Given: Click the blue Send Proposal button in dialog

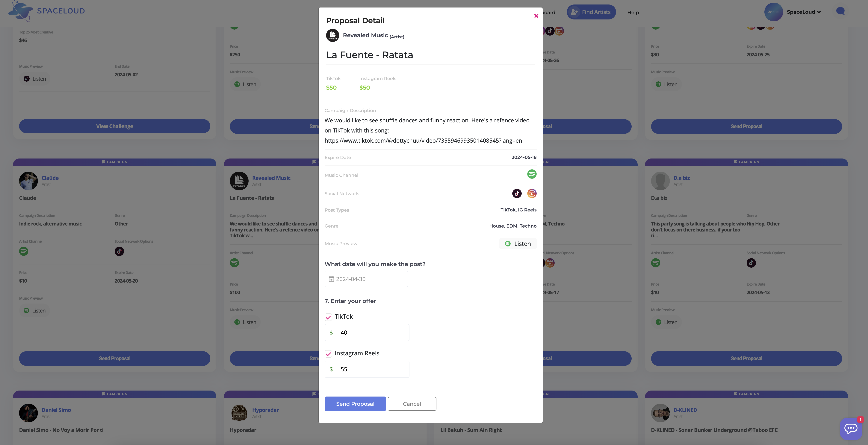Looking at the screenshot, I should [x=355, y=404].
